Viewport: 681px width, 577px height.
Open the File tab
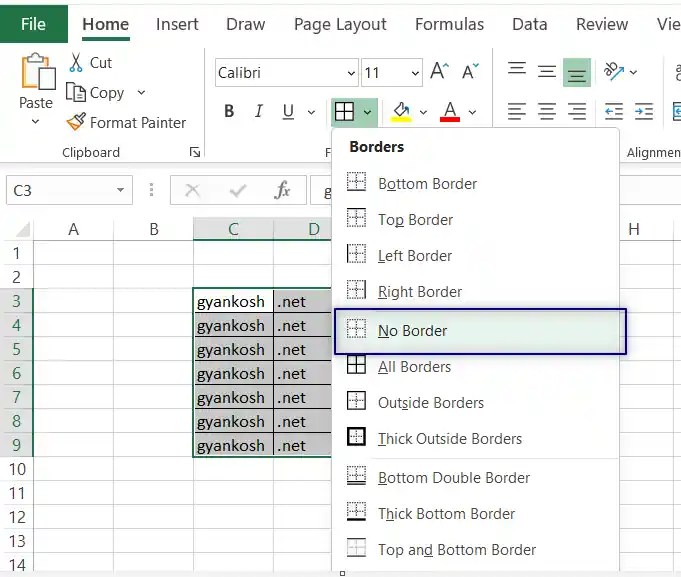[x=33, y=24]
